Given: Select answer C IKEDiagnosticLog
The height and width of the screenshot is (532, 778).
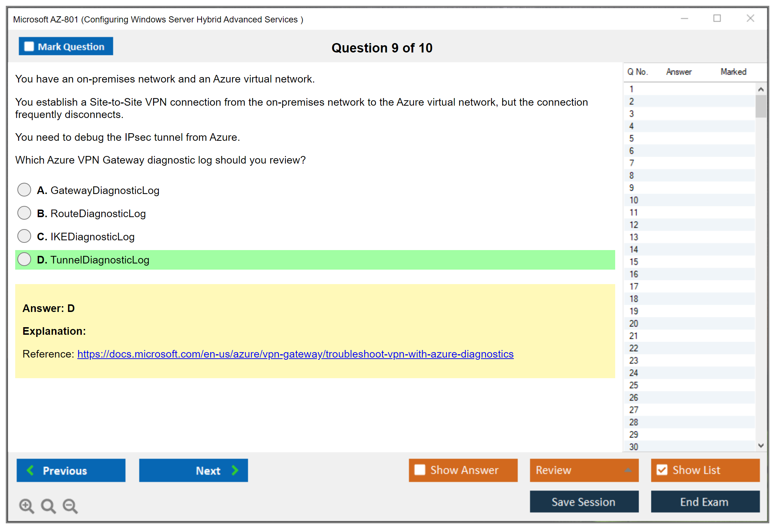Looking at the screenshot, I should pyautogui.click(x=24, y=236).
